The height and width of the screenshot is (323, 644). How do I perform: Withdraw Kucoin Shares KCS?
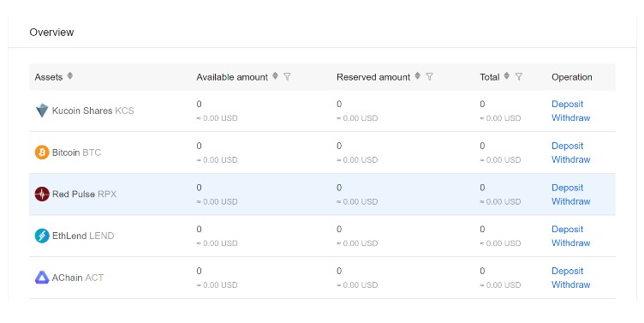coord(571,117)
